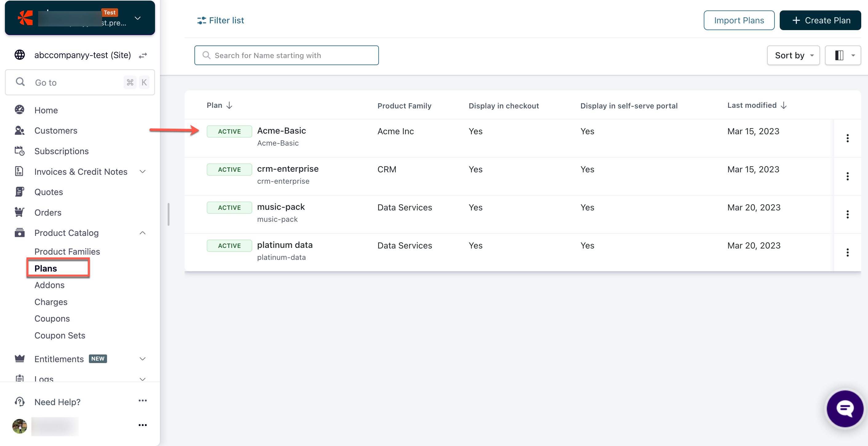Screen dimensions: 868x446
Task: Open more options beside Need Help
Action: 142,401
